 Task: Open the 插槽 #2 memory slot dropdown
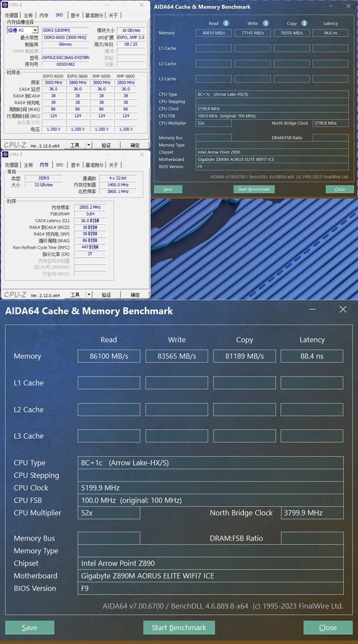[22, 30]
